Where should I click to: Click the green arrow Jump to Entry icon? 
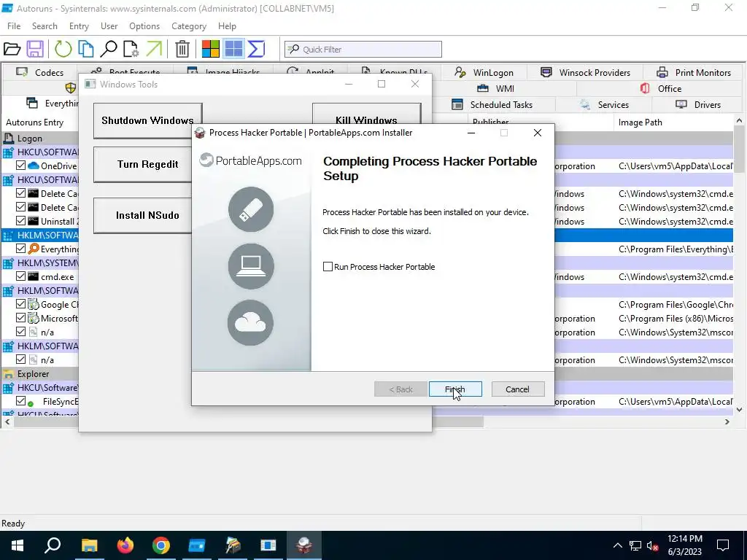click(154, 49)
